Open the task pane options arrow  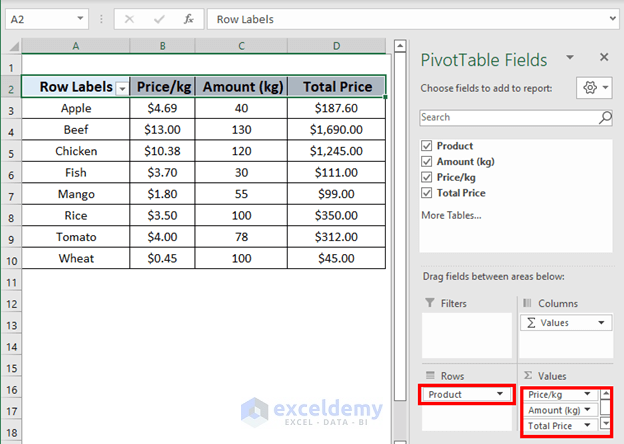point(571,58)
